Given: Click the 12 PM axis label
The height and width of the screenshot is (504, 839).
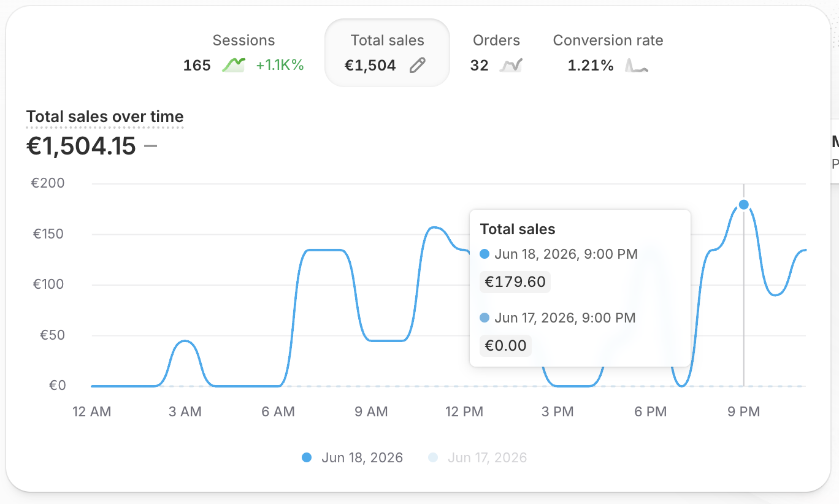Looking at the screenshot, I should tap(464, 412).
